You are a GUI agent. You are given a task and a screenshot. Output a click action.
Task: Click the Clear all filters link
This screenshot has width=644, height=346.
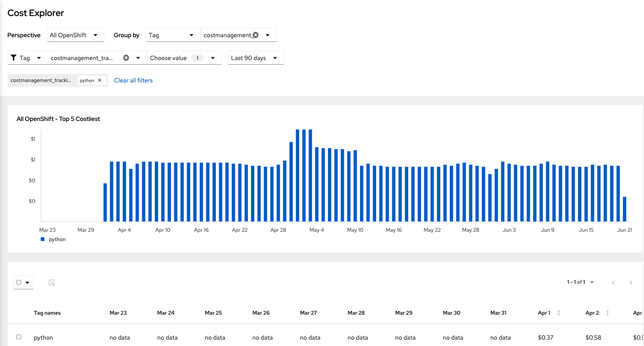pyautogui.click(x=133, y=80)
